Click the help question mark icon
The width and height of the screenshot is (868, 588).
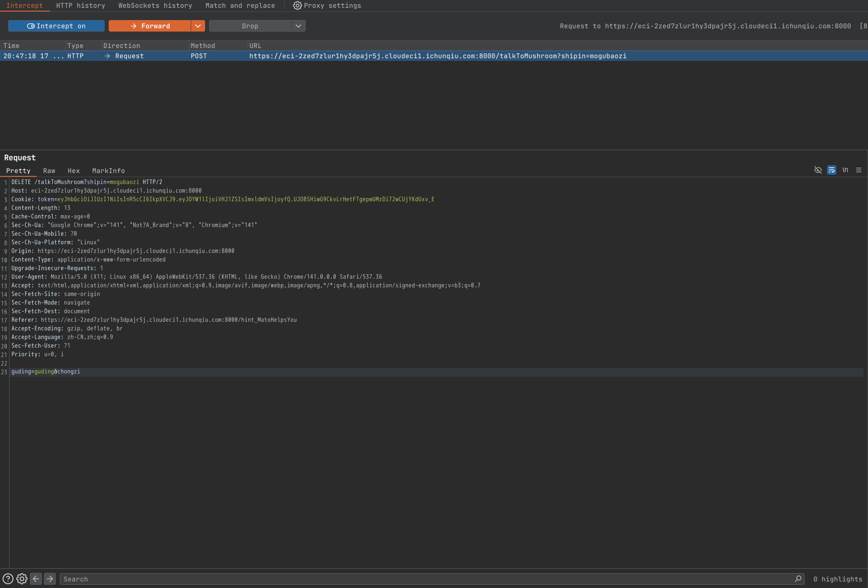click(8, 579)
